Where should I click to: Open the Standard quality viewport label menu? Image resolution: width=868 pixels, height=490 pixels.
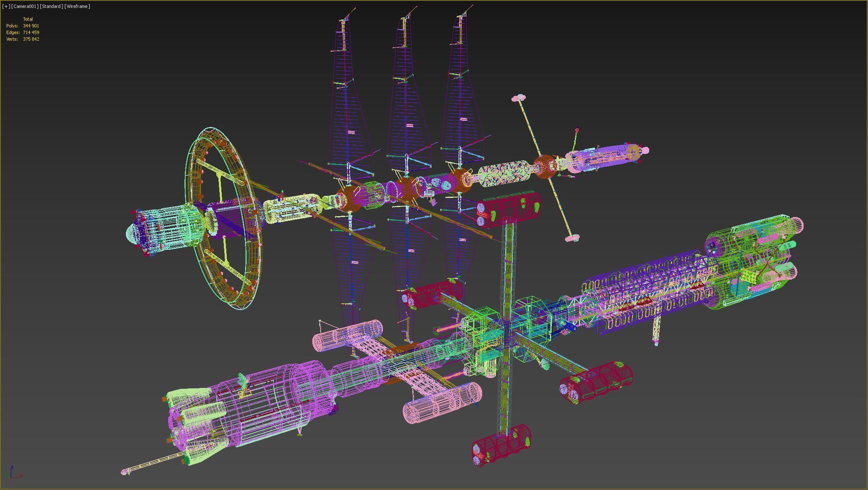(51, 6)
